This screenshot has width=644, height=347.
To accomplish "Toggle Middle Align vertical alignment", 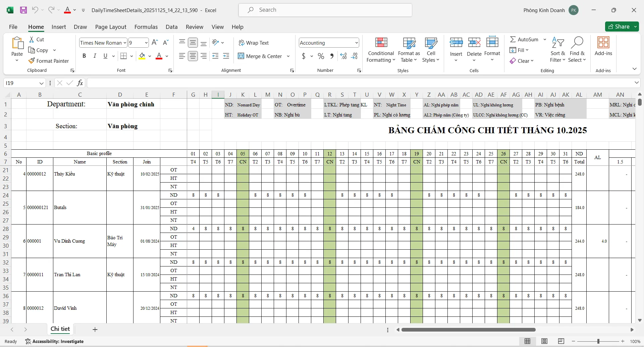I will tap(193, 43).
